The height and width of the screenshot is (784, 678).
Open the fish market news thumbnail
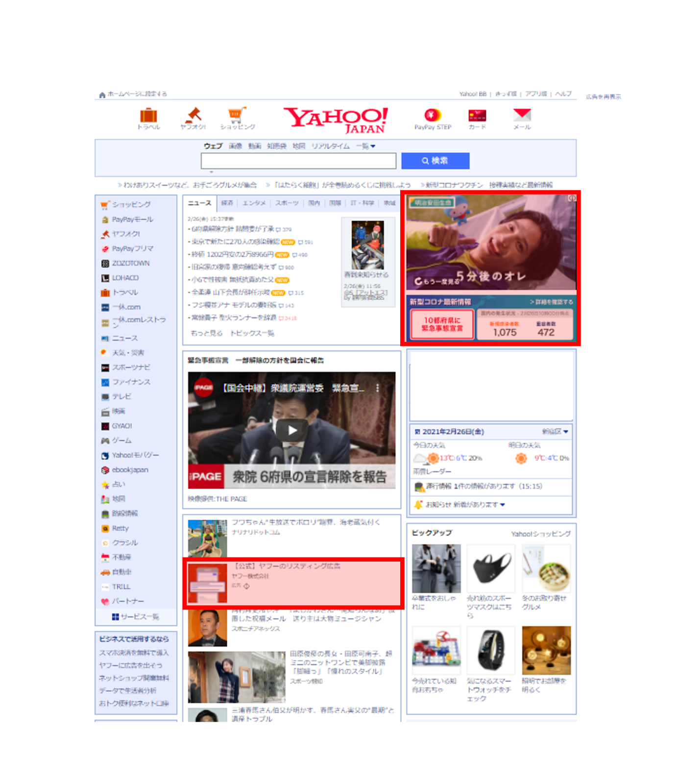[x=367, y=245]
